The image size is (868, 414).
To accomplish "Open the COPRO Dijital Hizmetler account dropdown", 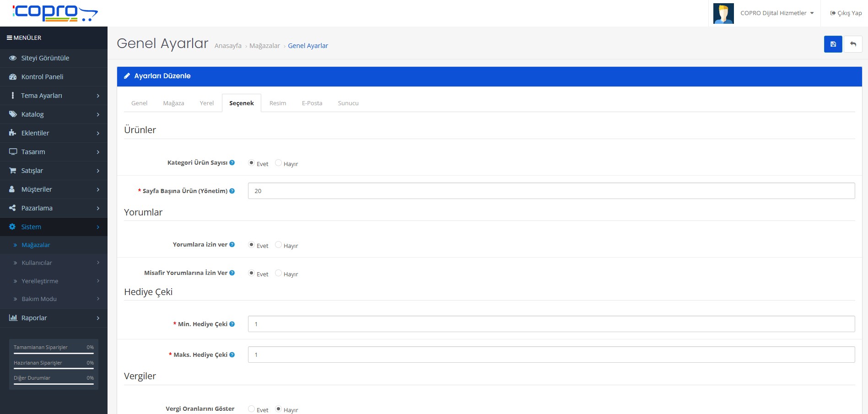I will click(777, 13).
